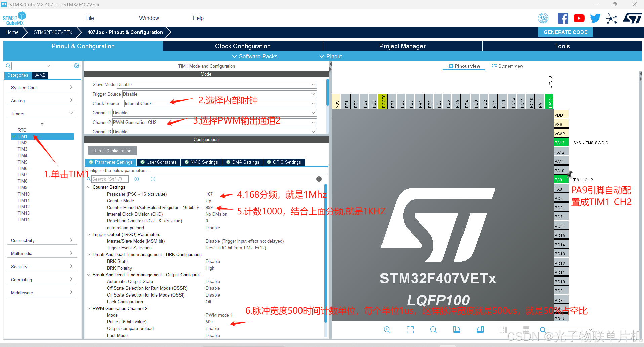The width and height of the screenshot is (644, 347).
Task: Open the Pinout dropdown menu
Action: [x=331, y=56]
